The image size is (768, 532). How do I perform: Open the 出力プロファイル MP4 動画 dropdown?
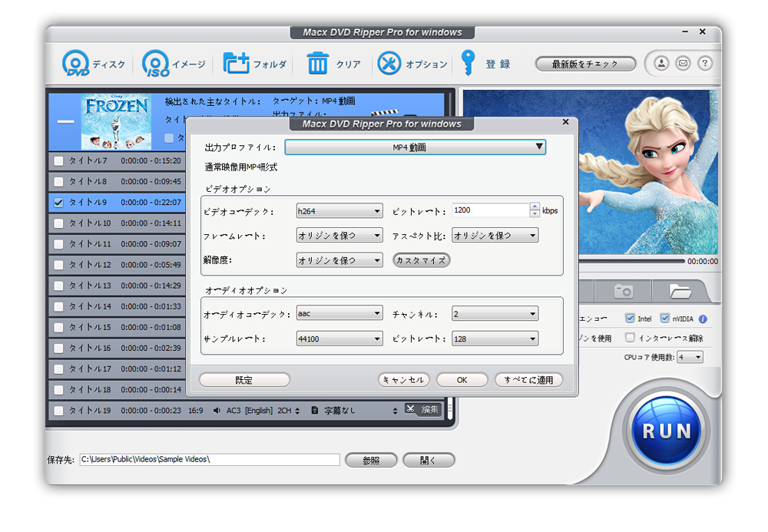[415, 147]
